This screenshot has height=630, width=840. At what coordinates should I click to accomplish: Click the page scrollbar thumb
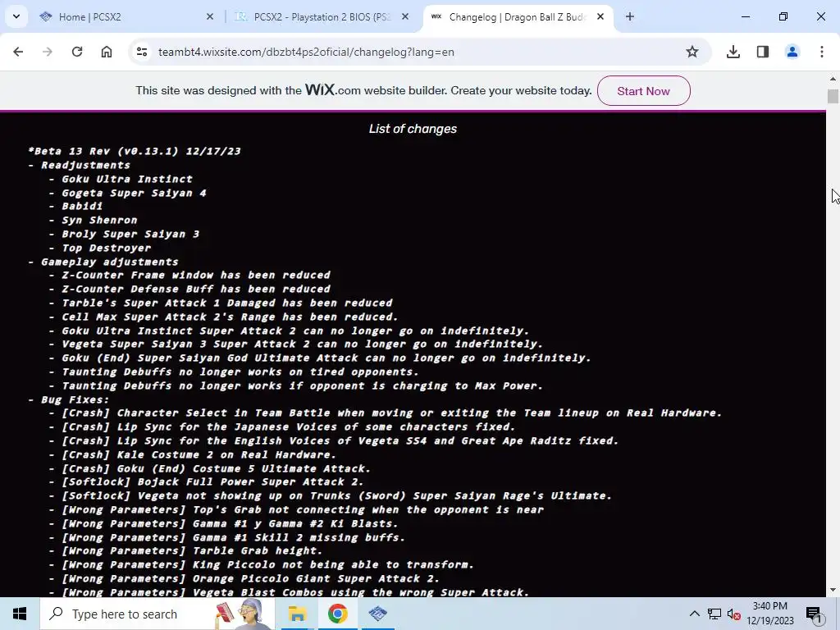point(833,97)
